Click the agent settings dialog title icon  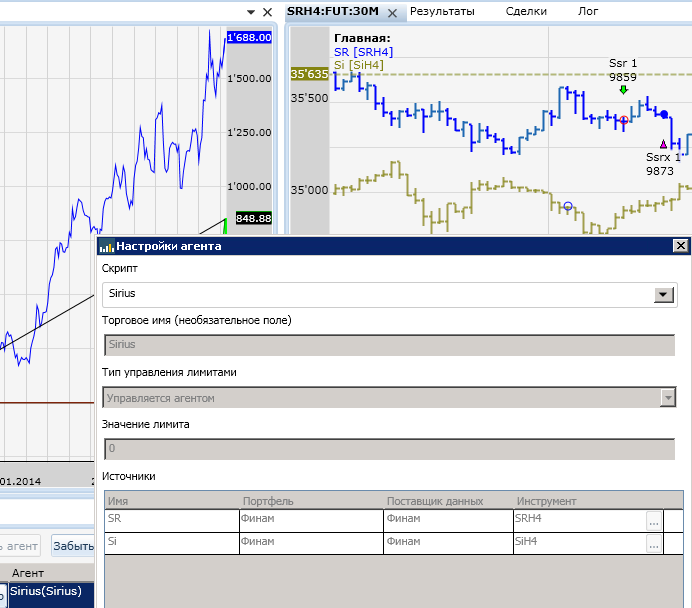(107, 246)
